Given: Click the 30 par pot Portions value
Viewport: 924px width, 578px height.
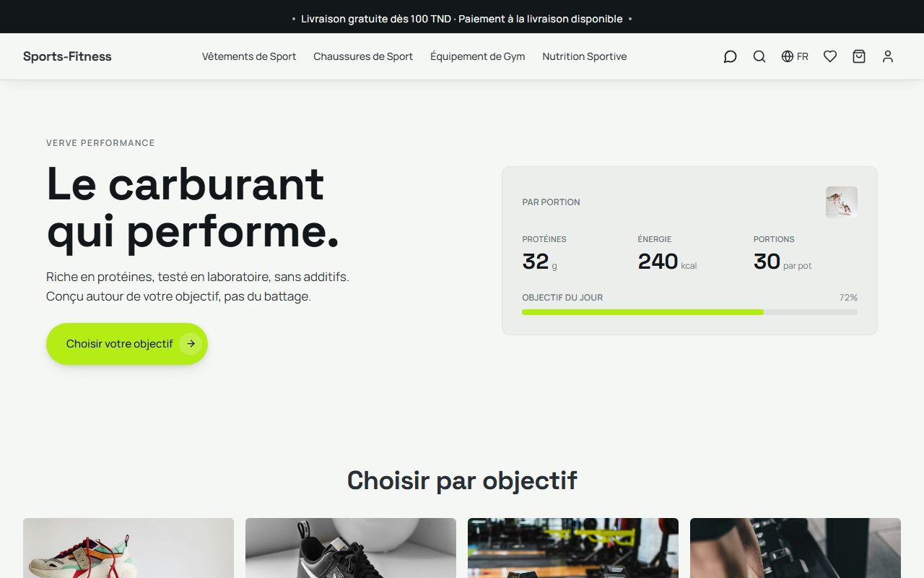Looking at the screenshot, I should pos(783,262).
